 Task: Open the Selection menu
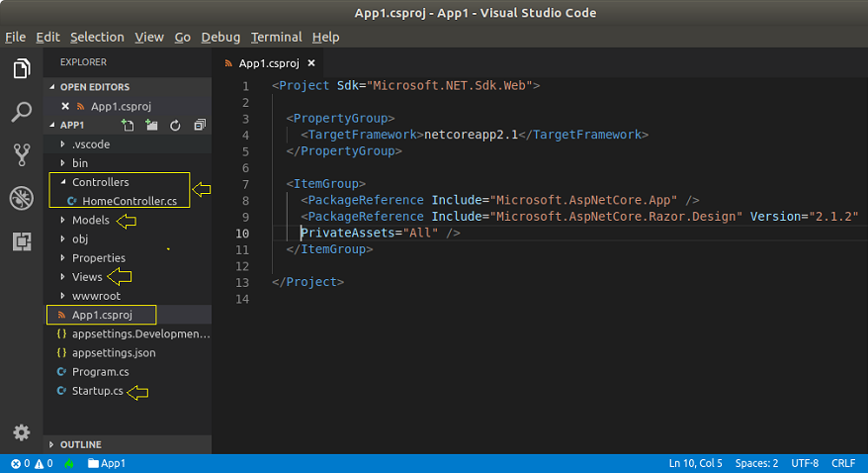97,38
